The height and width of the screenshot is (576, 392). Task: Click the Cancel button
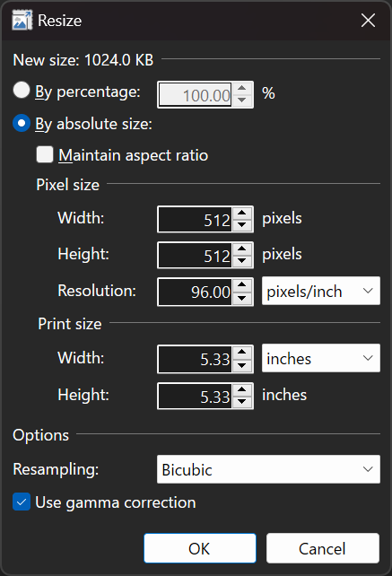coord(323,548)
